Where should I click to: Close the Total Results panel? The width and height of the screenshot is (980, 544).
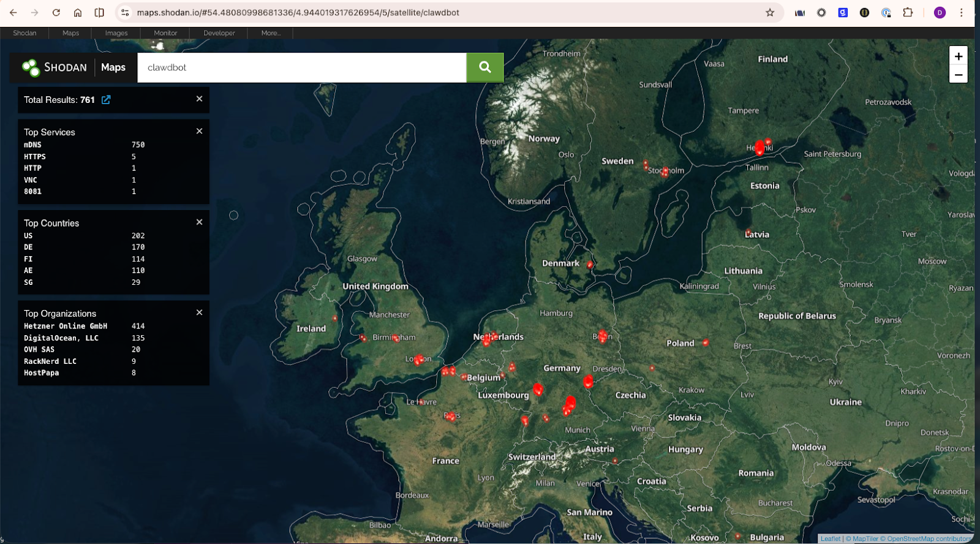tap(199, 99)
